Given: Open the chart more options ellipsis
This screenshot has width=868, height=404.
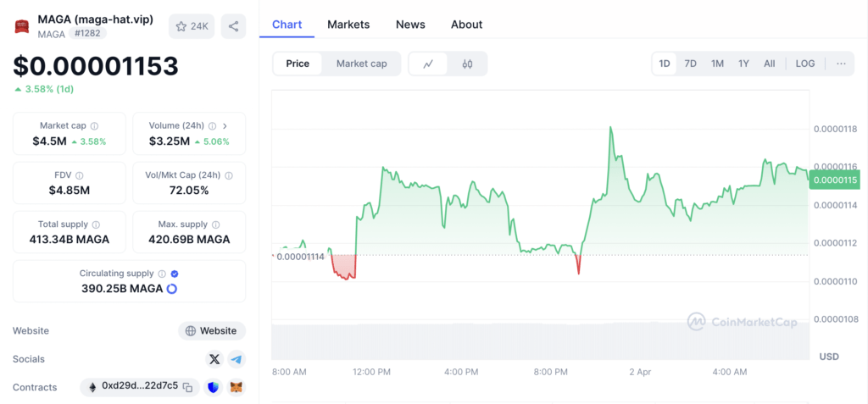Looking at the screenshot, I should (842, 64).
